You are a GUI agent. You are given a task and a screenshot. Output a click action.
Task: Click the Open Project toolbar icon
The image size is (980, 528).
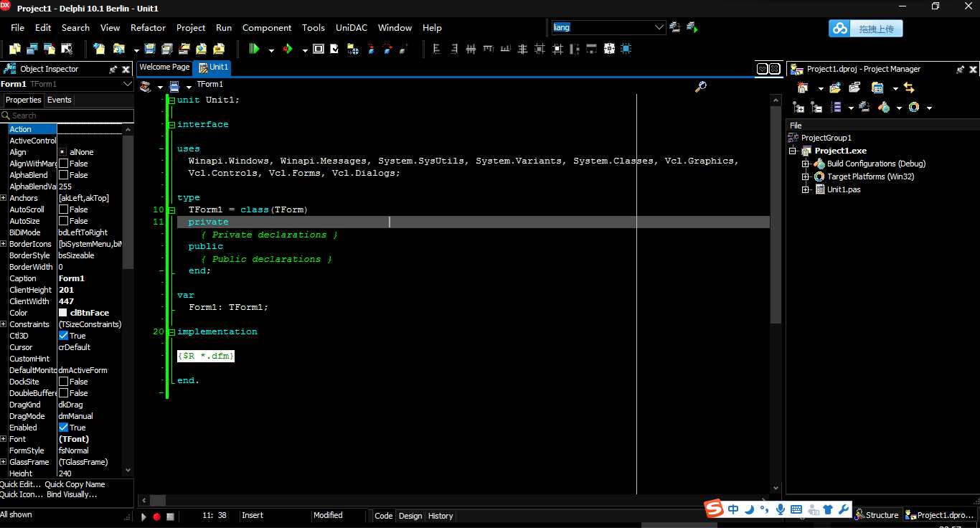(184, 49)
